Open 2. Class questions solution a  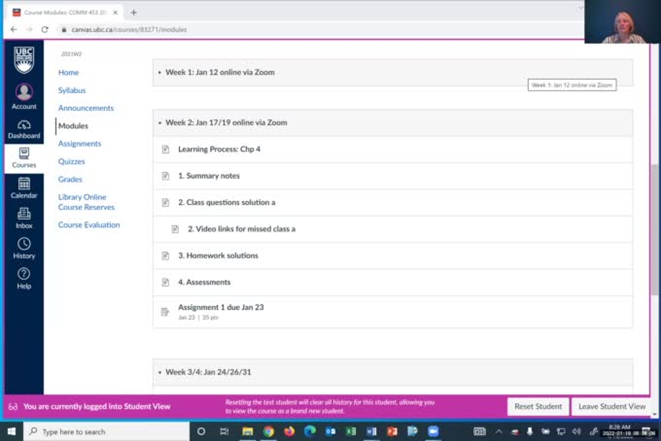pos(227,202)
